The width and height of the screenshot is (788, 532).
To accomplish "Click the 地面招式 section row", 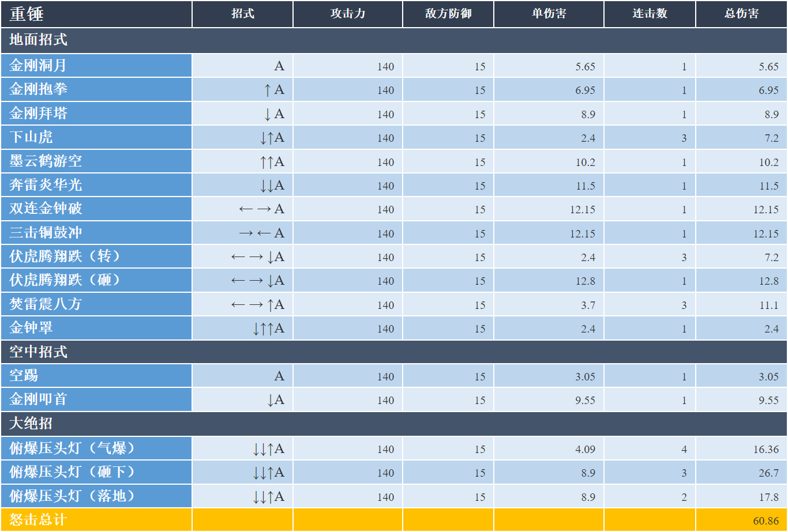I will [394, 40].
